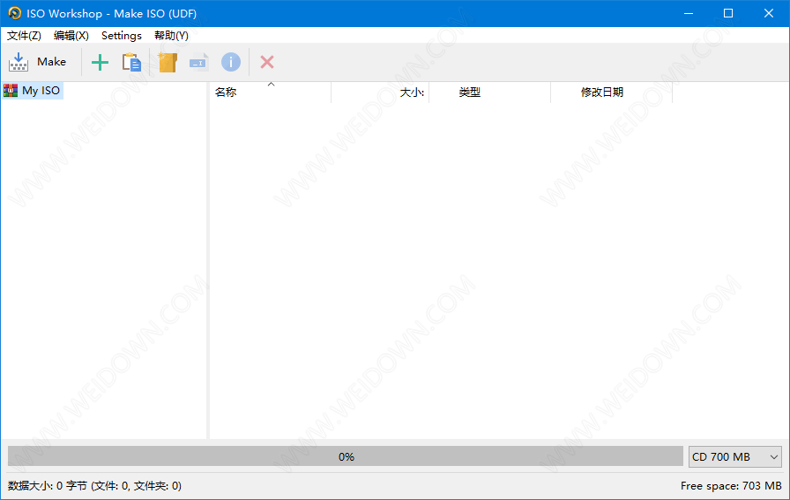Sort by the 修改日期 column header
Viewport: 790px width, 500px height.
point(612,92)
